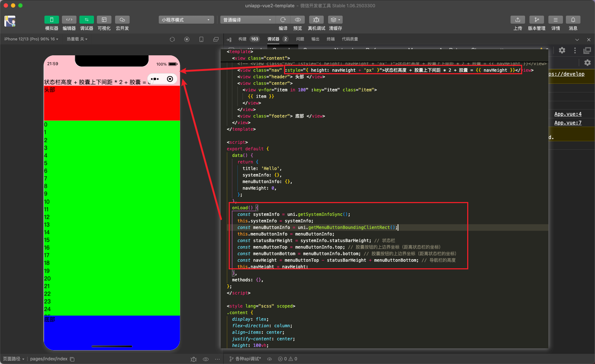The image size is (595, 364).
Task: Open the App.vue:7 source link
Action: click(x=568, y=123)
